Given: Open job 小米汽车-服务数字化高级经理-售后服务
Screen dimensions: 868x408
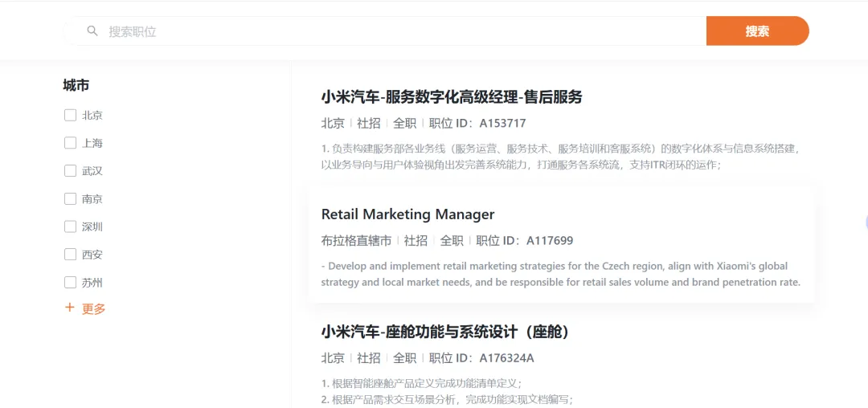Looking at the screenshot, I should tap(451, 97).
